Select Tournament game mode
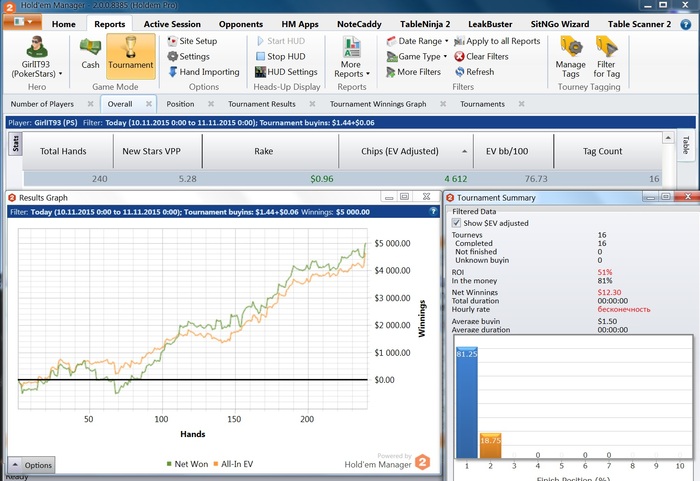 (130, 55)
